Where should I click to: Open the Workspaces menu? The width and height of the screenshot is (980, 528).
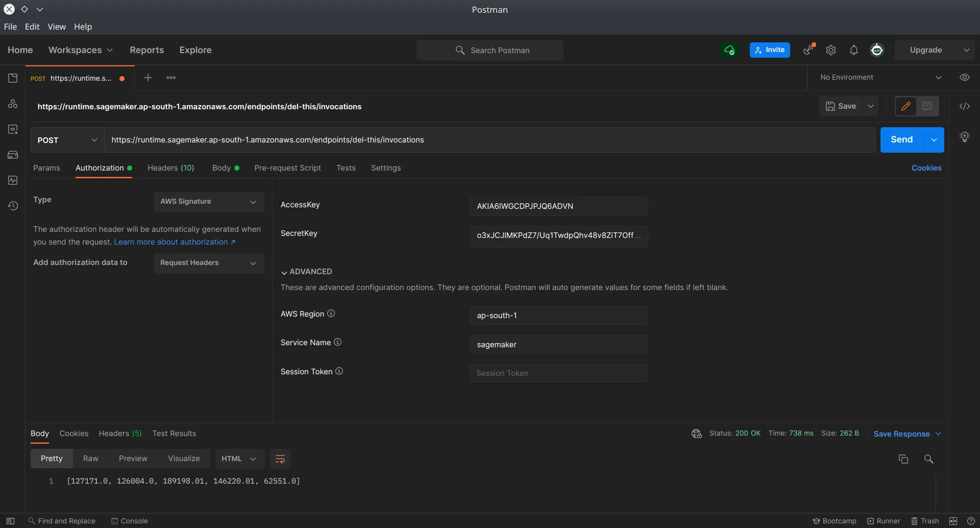click(x=80, y=50)
